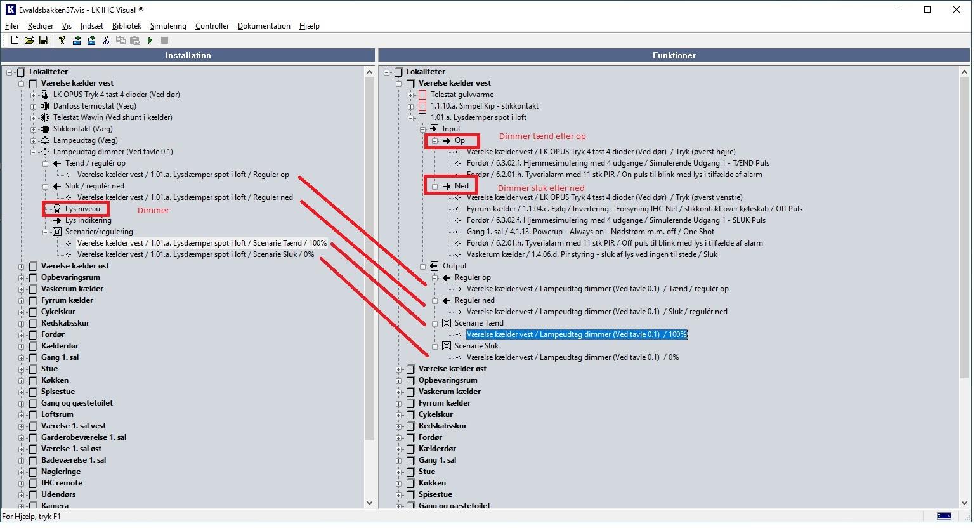980x528 pixels.
Task: Select IHC remote in Installation tree
Action: click(x=62, y=483)
